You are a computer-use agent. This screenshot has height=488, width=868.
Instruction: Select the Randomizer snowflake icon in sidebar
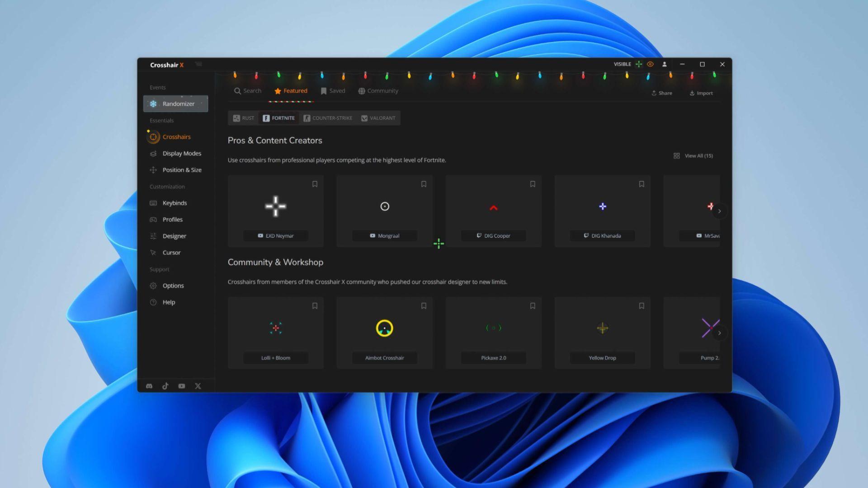154,103
